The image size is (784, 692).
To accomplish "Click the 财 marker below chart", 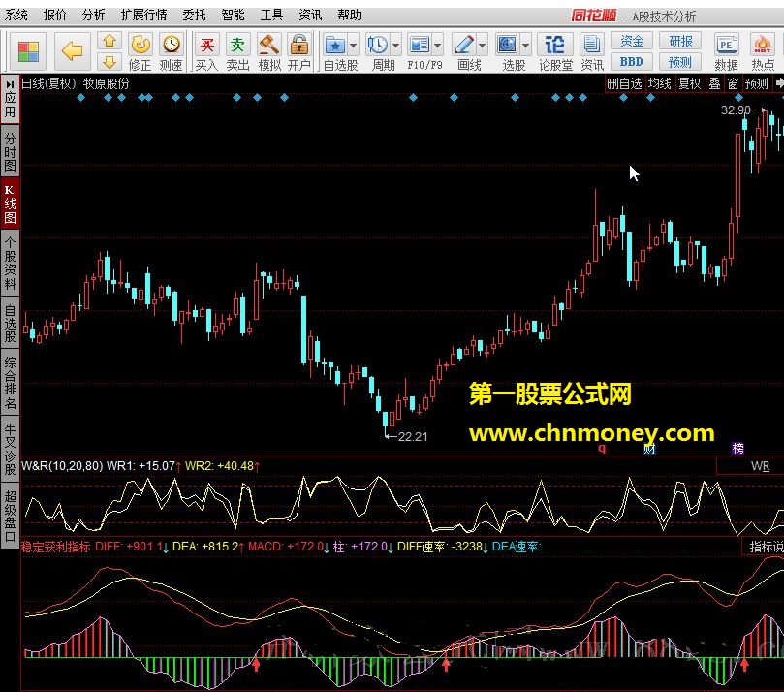I will 649,449.
